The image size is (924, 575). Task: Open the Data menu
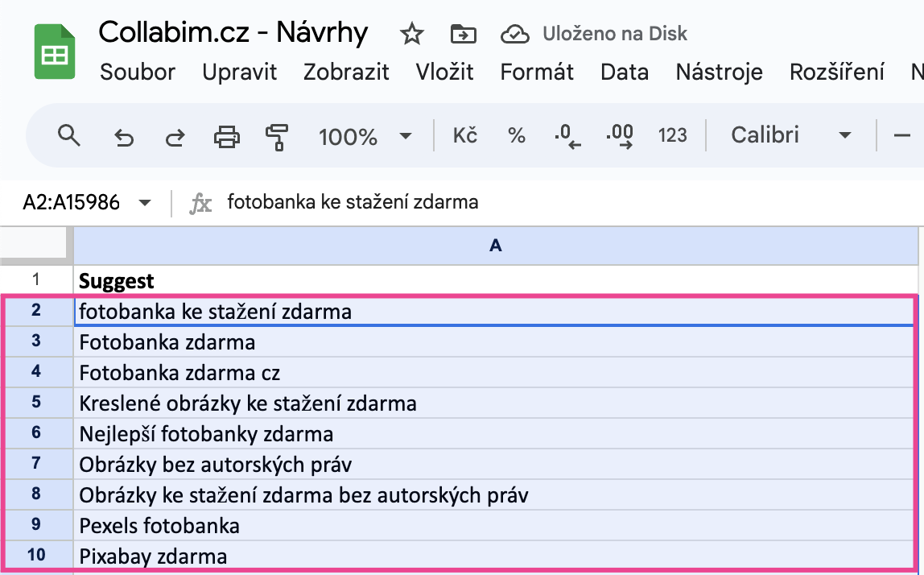point(625,72)
